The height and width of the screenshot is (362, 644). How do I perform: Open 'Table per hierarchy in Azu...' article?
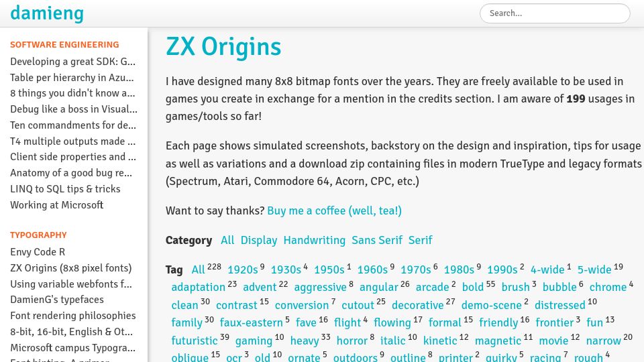72,78
